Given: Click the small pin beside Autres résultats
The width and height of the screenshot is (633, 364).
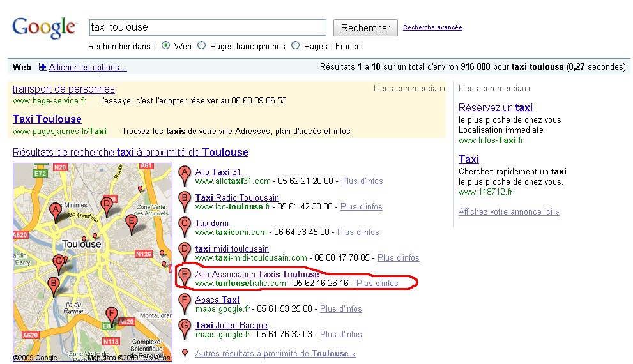Looking at the screenshot, I should (x=185, y=354).
